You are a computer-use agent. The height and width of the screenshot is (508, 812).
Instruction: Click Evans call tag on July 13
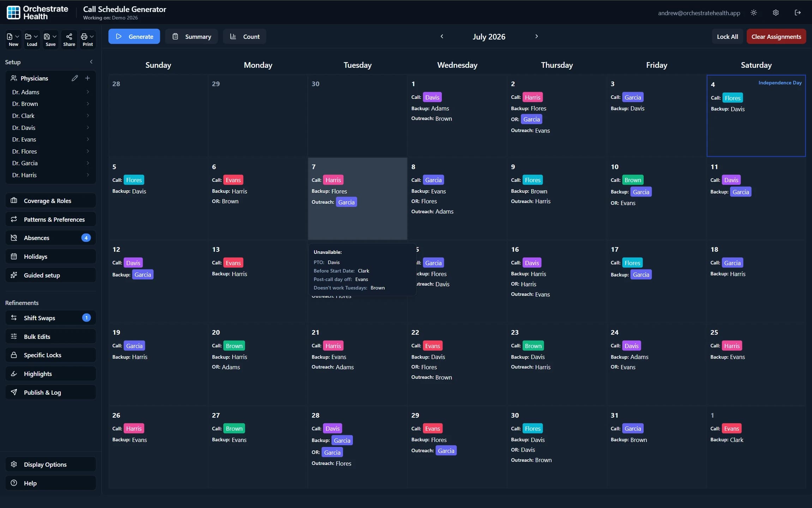coord(233,263)
